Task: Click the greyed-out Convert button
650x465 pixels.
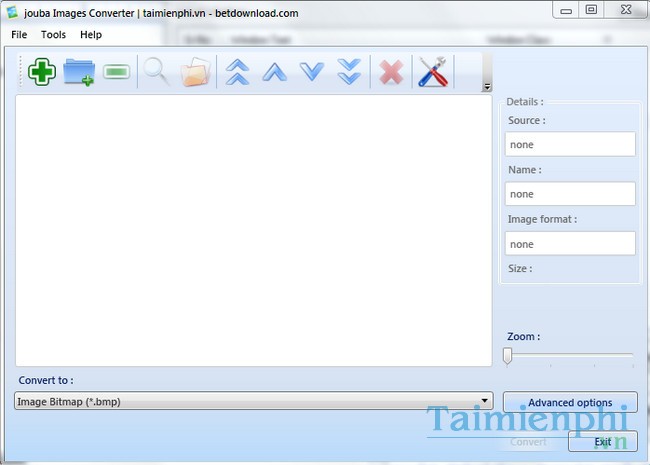Action: point(528,442)
